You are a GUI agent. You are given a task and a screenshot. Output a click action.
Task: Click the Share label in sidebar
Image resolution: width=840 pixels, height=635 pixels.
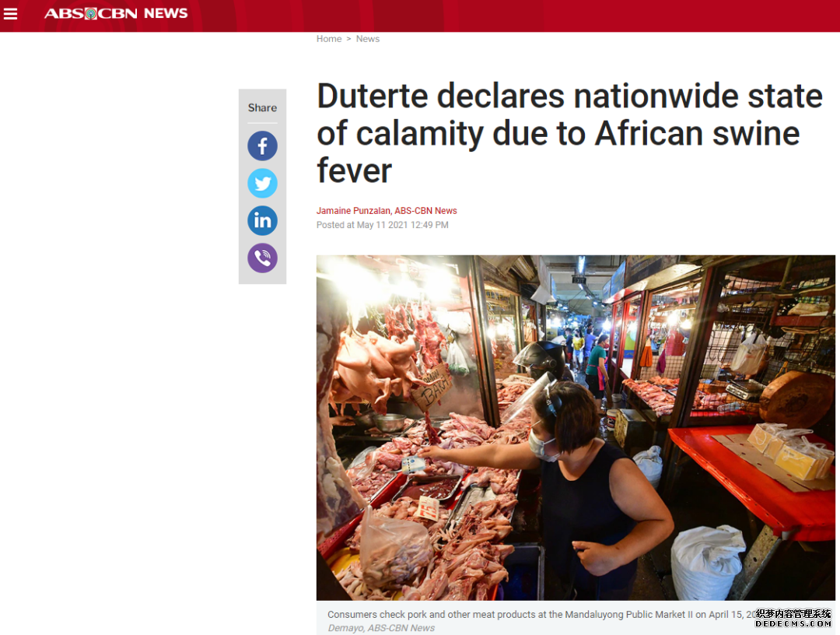click(x=263, y=107)
